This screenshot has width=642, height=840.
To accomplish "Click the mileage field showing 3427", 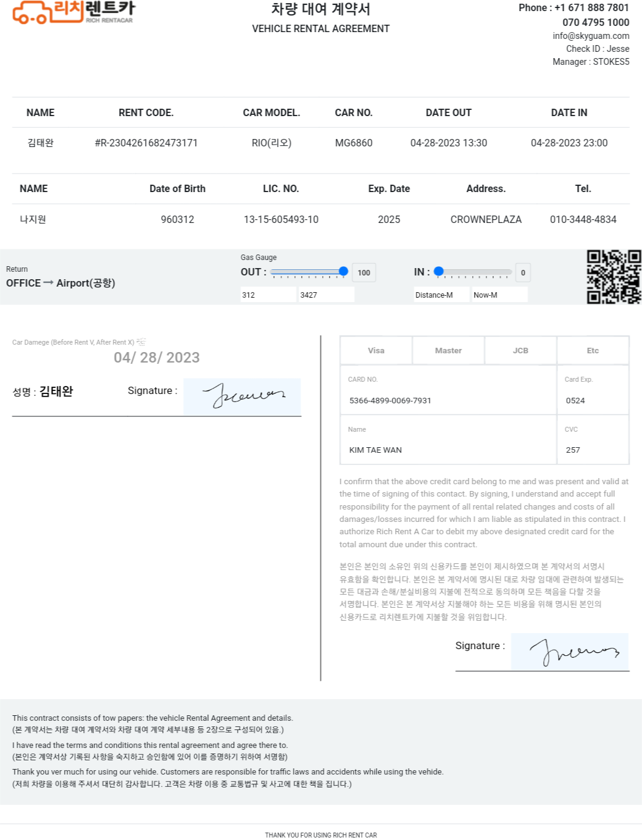I will click(x=327, y=295).
